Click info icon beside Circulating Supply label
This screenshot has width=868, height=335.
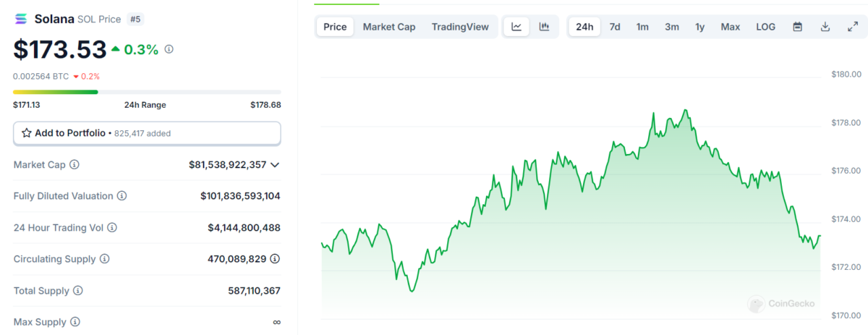pos(104,259)
